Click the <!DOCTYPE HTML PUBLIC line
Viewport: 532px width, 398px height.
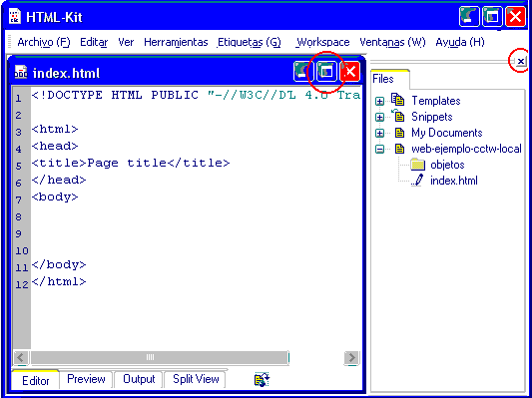point(196,95)
